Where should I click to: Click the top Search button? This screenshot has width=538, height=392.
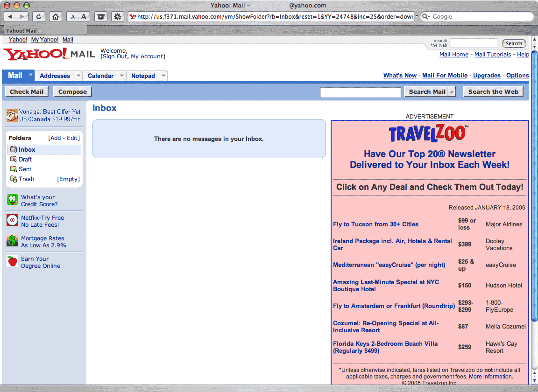pos(514,43)
